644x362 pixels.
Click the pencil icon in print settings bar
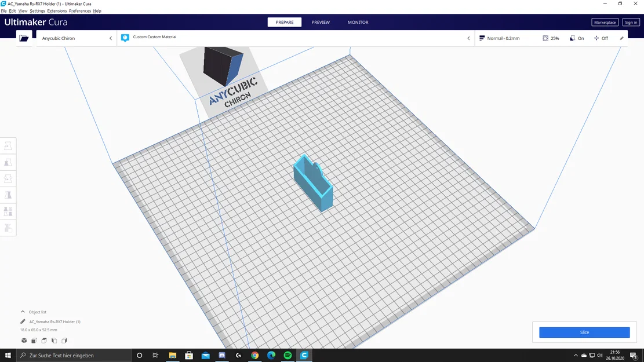click(621, 38)
